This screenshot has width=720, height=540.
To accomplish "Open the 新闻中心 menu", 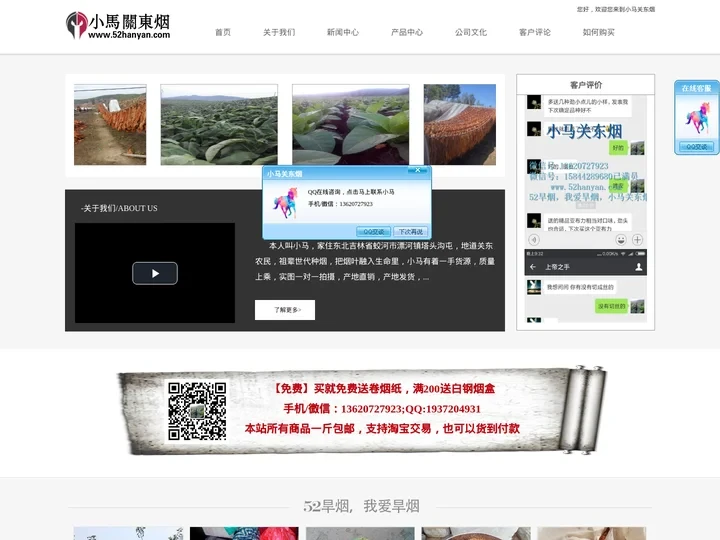I will 343,32.
